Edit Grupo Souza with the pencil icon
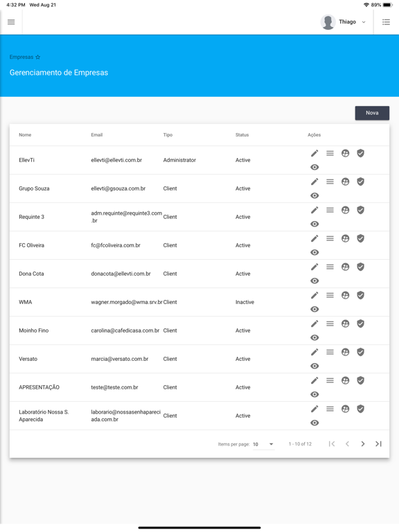 click(x=314, y=182)
